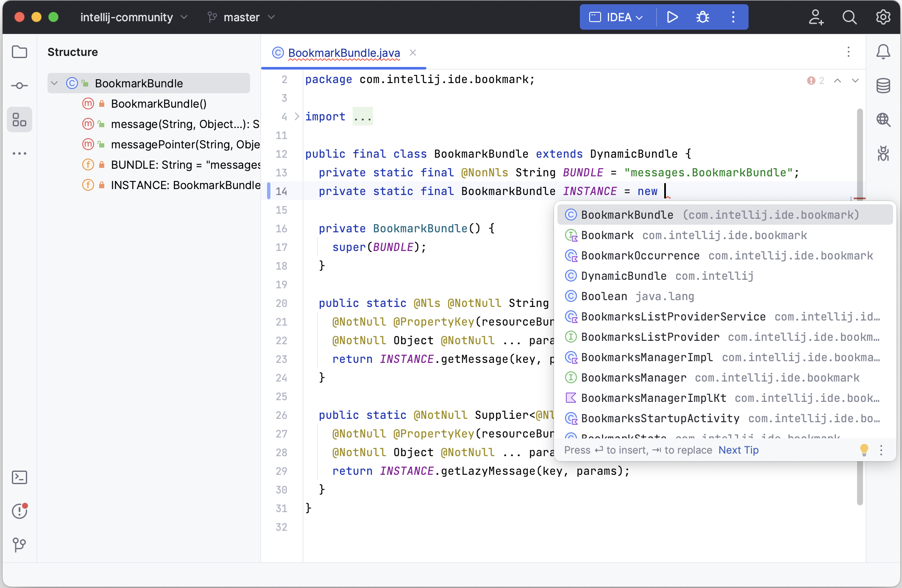Open the Commit tool window

coord(19,86)
